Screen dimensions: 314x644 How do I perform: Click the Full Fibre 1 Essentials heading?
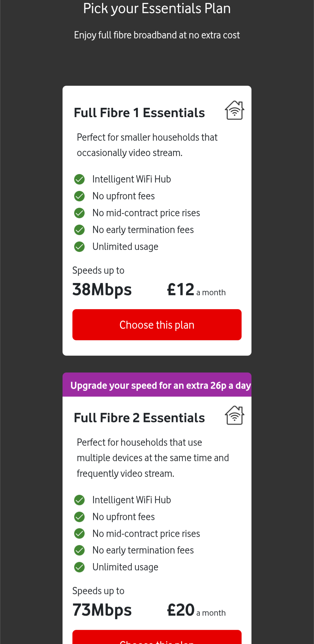pos(139,113)
